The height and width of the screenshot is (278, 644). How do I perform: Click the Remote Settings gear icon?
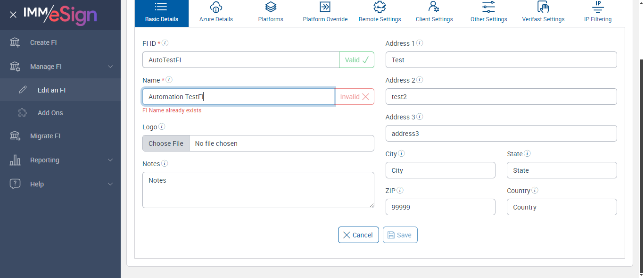pos(380,7)
